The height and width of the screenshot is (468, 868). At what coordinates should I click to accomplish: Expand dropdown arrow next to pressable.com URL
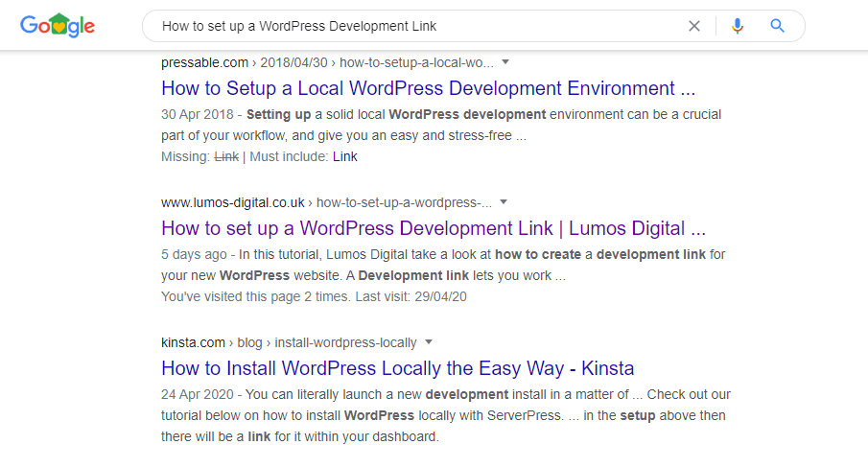pyautogui.click(x=505, y=62)
